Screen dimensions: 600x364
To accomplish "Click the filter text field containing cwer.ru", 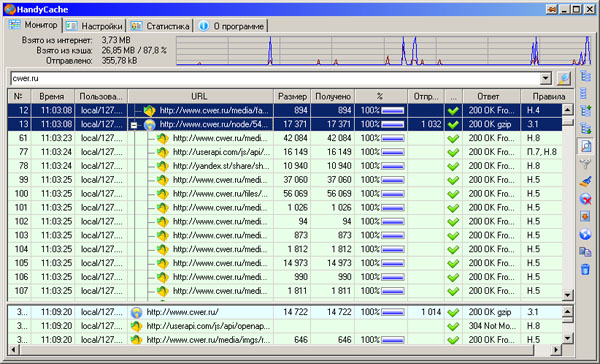I will pos(276,78).
